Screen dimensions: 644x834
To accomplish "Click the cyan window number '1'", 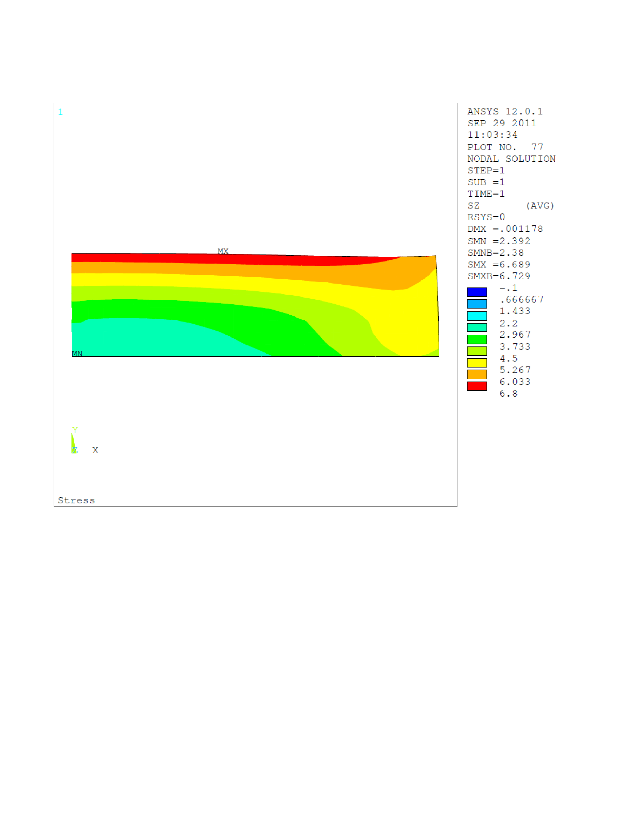I will coord(60,112).
